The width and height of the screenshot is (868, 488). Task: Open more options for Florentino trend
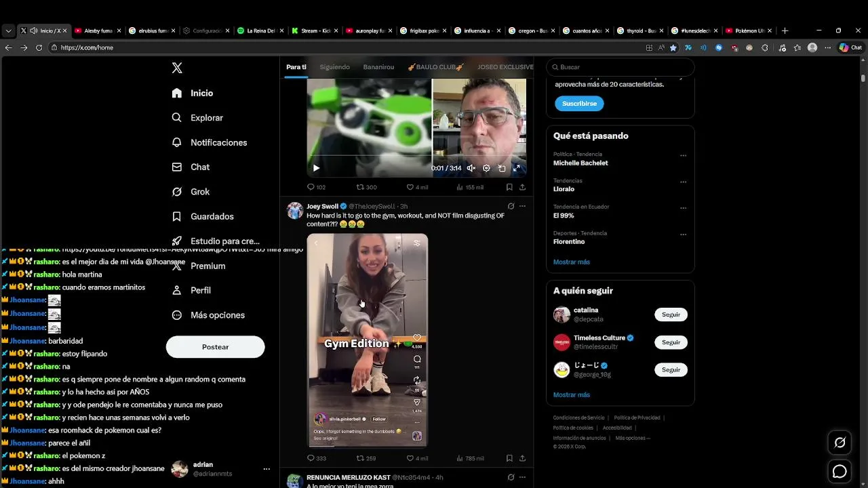tap(683, 235)
